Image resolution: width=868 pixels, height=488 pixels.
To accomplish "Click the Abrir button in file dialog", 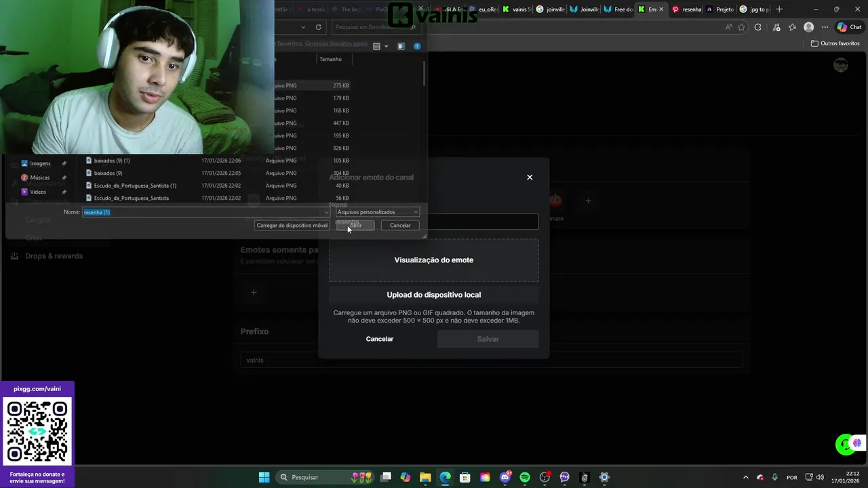I will pos(355,225).
